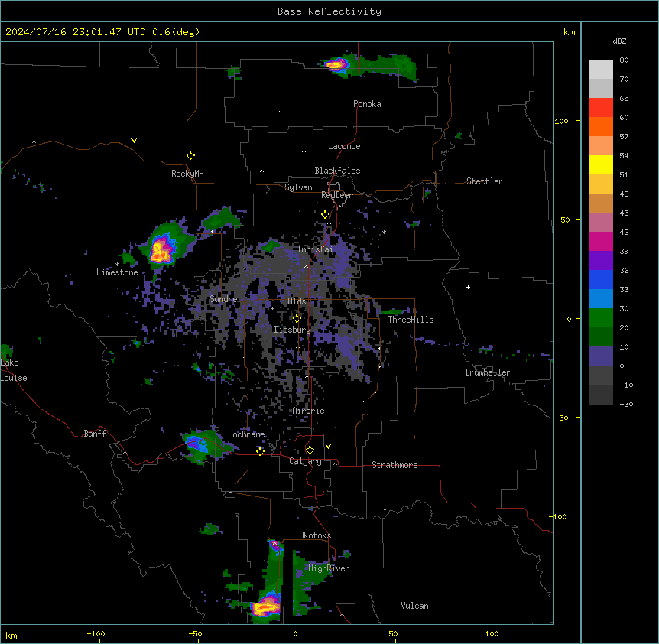This screenshot has width=659, height=644.
Task: Select the orange 60-57 dBZ legend swatch
Action: (x=601, y=126)
